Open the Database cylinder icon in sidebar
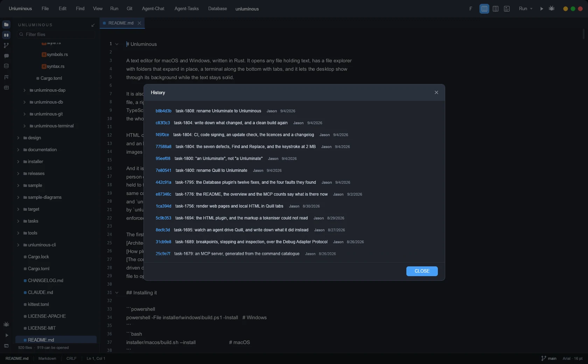Viewport: 588px width, 364px height. pos(6,66)
